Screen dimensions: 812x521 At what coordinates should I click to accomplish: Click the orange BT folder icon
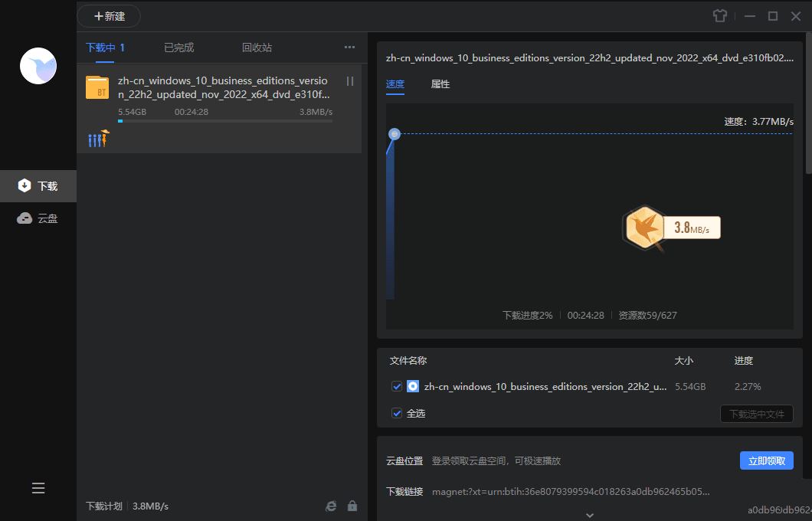(97, 87)
